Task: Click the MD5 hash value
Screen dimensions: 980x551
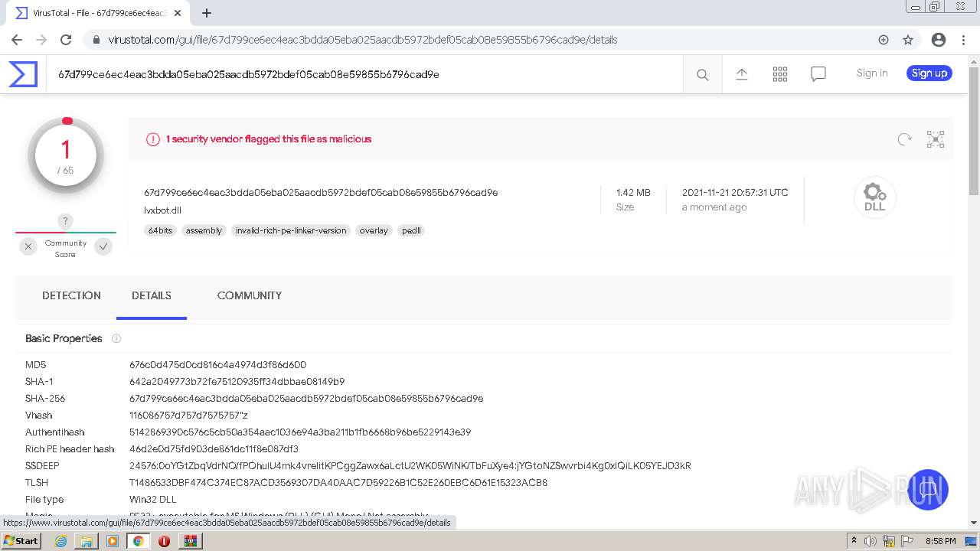Action: (217, 365)
